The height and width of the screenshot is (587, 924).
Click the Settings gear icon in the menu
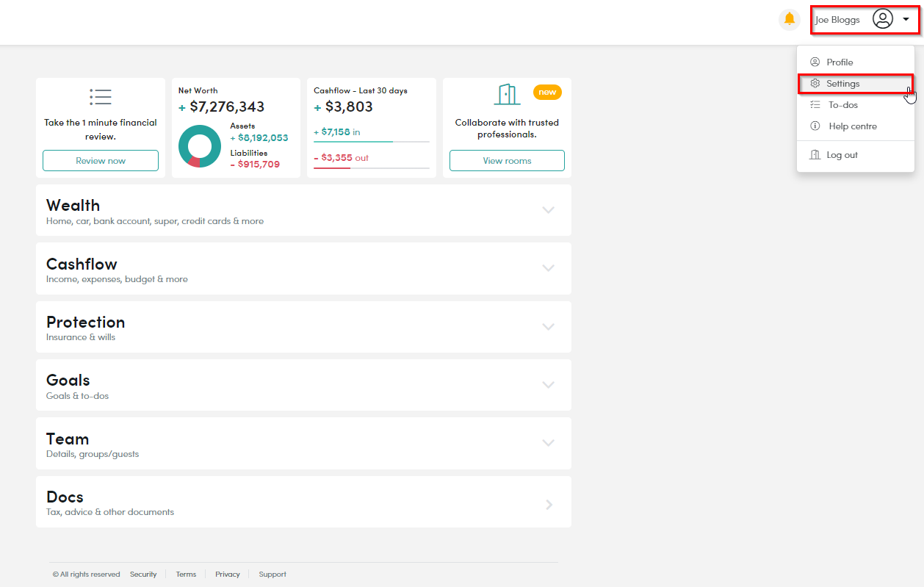click(x=815, y=84)
